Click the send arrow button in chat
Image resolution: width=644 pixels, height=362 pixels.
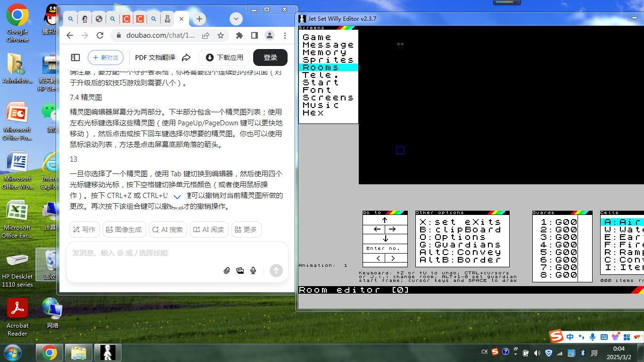coord(276,270)
